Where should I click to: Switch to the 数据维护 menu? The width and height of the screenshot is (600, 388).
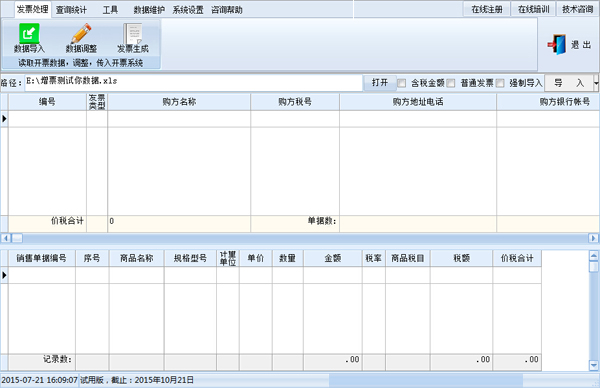coord(149,10)
